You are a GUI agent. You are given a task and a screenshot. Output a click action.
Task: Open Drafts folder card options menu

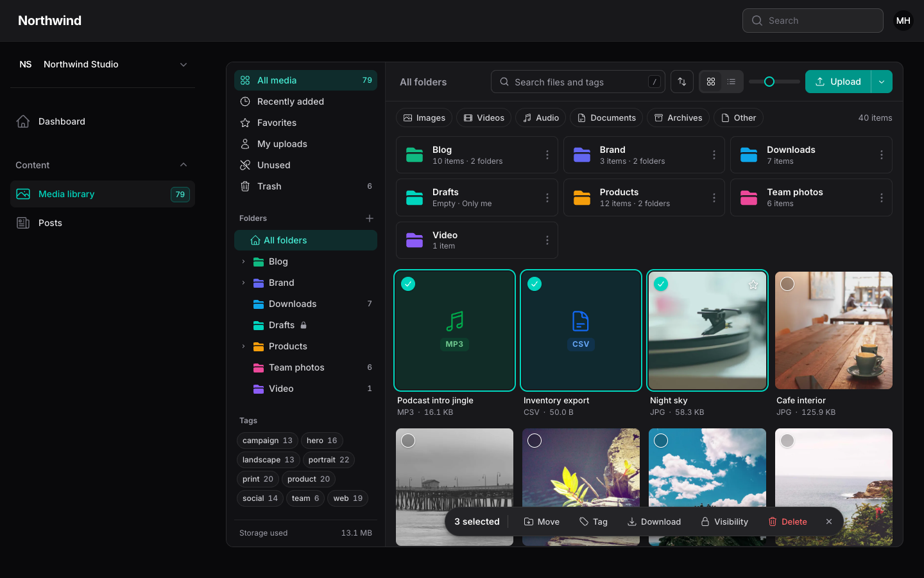[547, 198]
